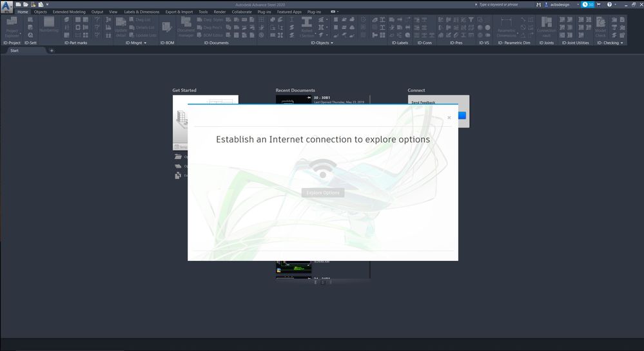The width and height of the screenshot is (644, 351).
Task: Open the Details List tool
Action: pyautogui.click(x=142, y=28)
